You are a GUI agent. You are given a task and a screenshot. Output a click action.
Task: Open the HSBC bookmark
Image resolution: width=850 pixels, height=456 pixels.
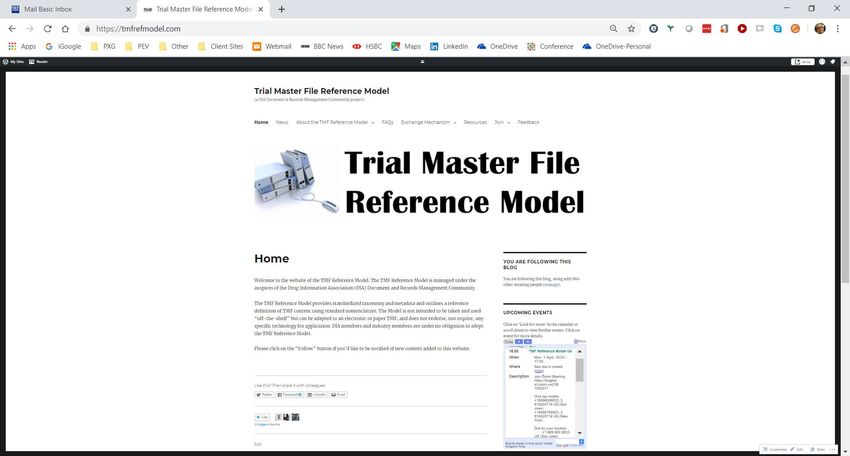pos(367,47)
